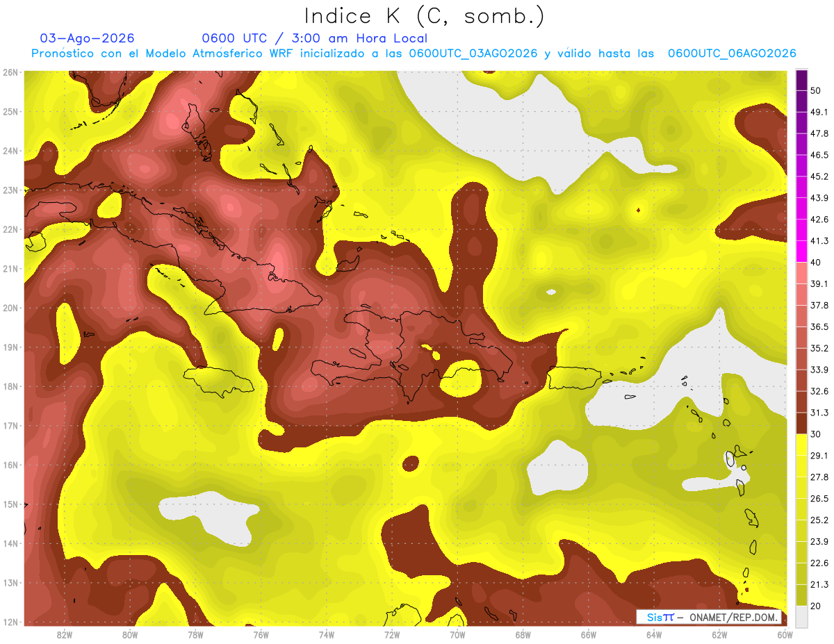Image resolution: width=834 pixels, height=644 pixels.
Task: Click the legend value '36.5'
Action: tap(819, 327)
